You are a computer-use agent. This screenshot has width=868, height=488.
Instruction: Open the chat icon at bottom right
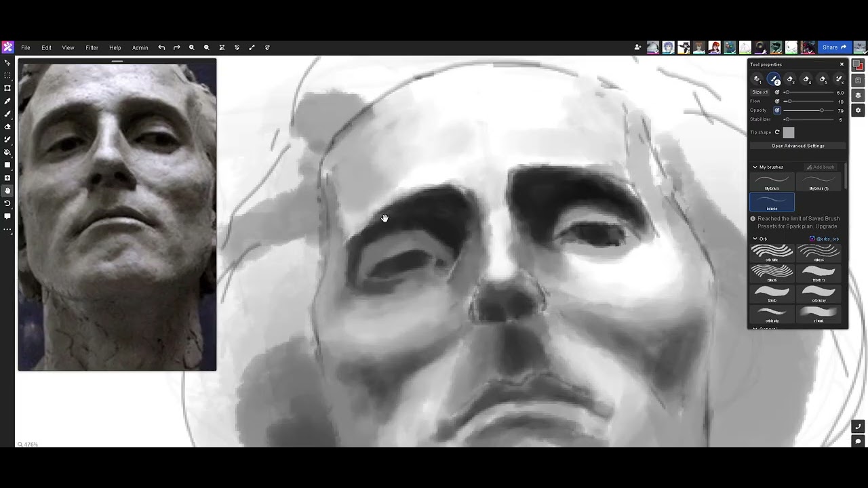(x=858, y=441)
